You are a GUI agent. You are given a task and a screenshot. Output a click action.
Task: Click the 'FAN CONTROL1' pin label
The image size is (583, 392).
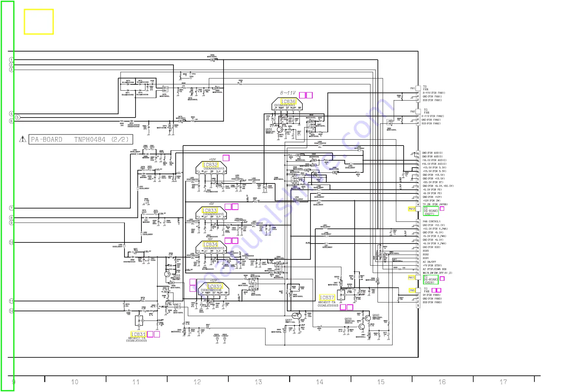pyautogui.click(x=432, y=221)
